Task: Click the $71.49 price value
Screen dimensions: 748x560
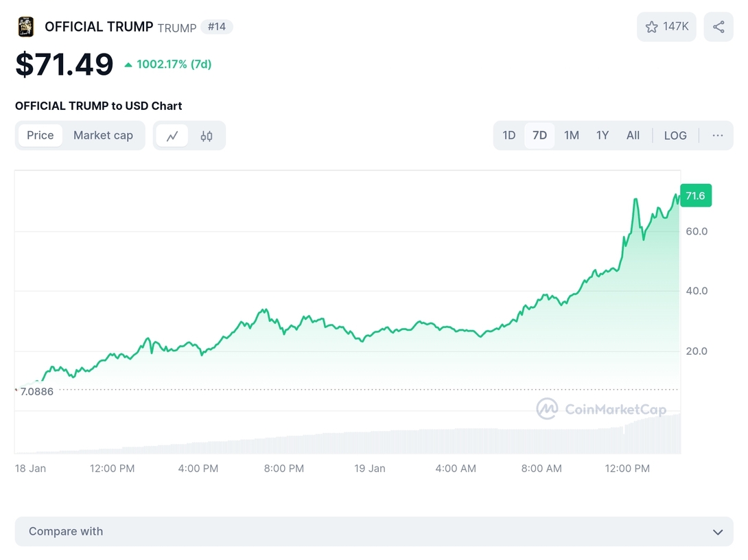Action: click(65, 65)
